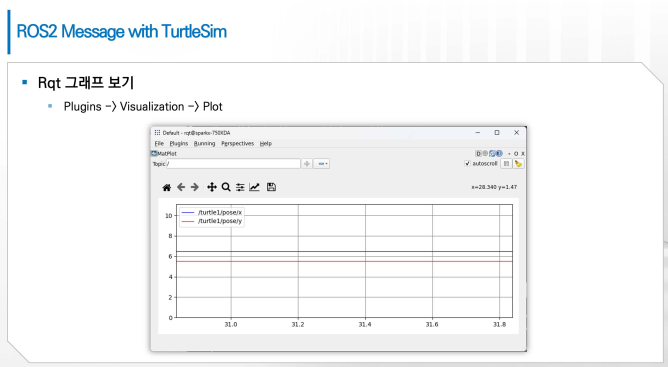Screen dimensions: 668x367
Task: Click the Topic input field
Action: (233, 164)
